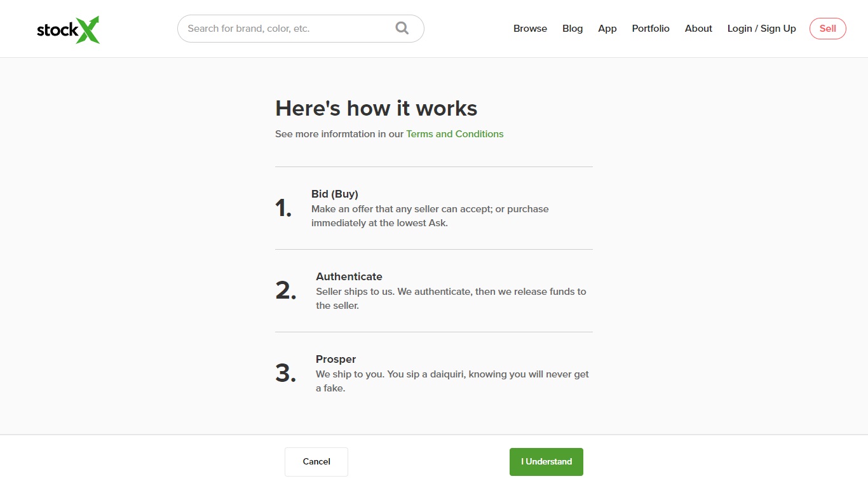Image resolution: width=868 pixels, height=488 pixels.
Task: Click the large number 2 step marker
Action: click(286, 291)
